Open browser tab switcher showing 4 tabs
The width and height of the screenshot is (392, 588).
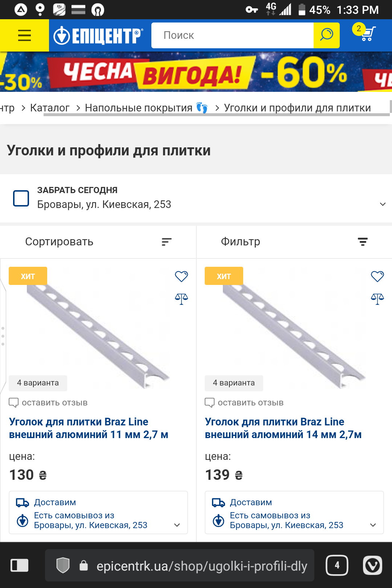[337, 565]
